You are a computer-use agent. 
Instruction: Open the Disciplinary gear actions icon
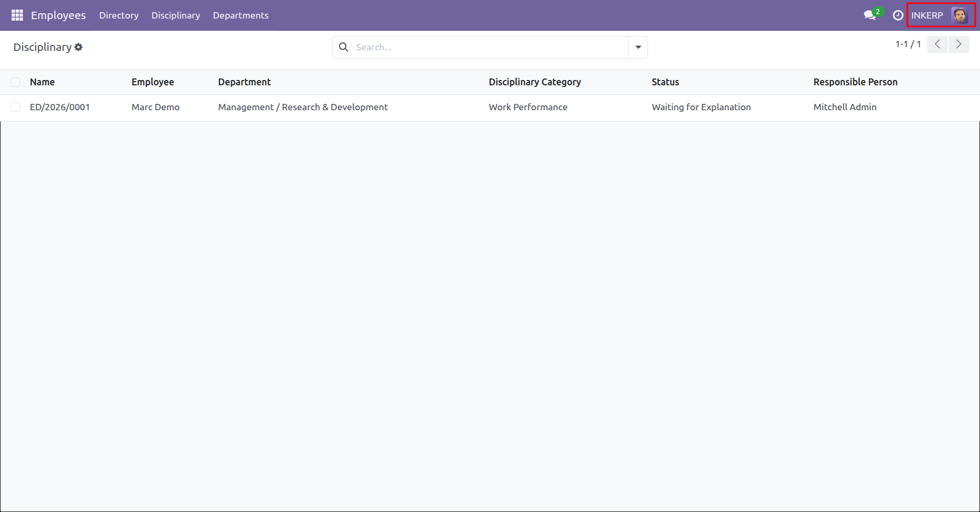click(78, 47)
